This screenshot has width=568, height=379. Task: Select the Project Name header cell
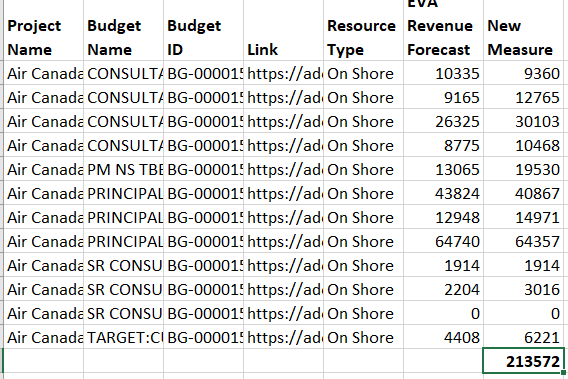(x=43, y=30)
